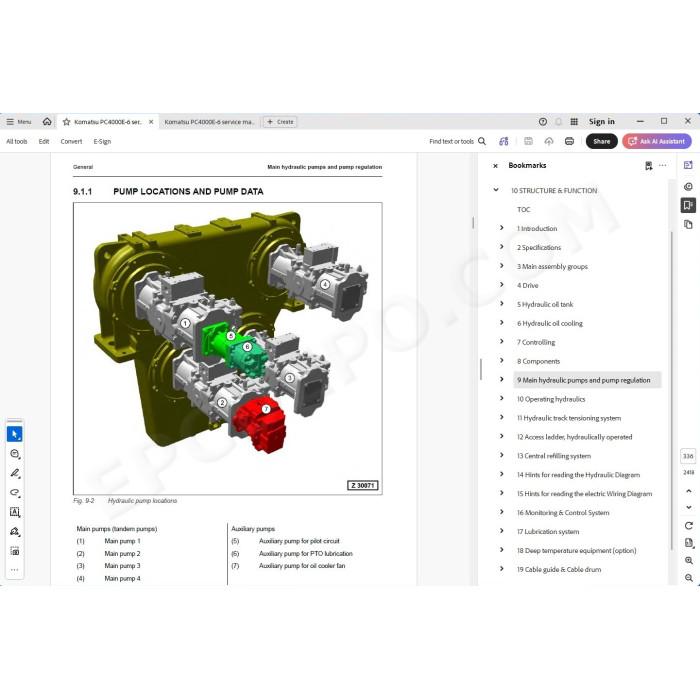Screen dimensions: 700x700
Task: Choose the Add comment tool
Action: point(15,454)
